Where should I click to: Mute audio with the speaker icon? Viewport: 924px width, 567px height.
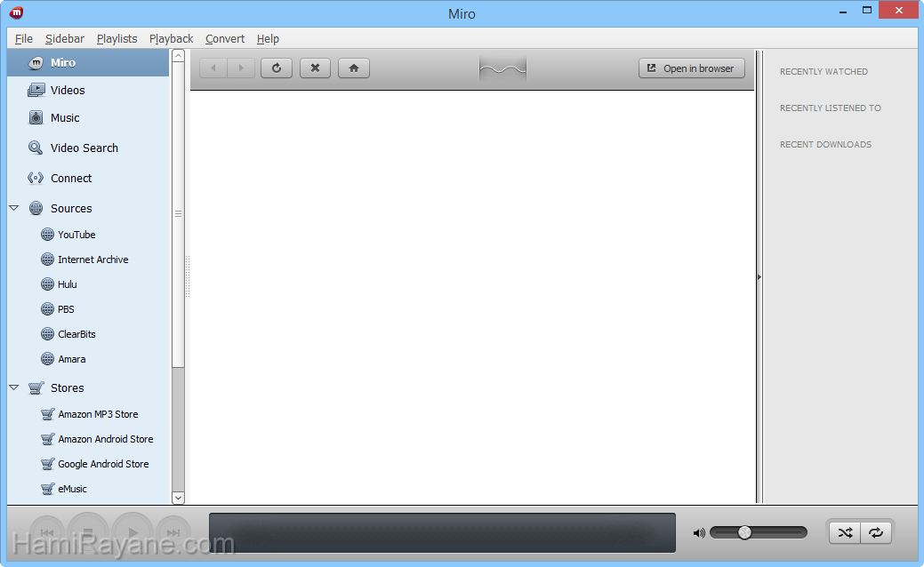[699, 533]
